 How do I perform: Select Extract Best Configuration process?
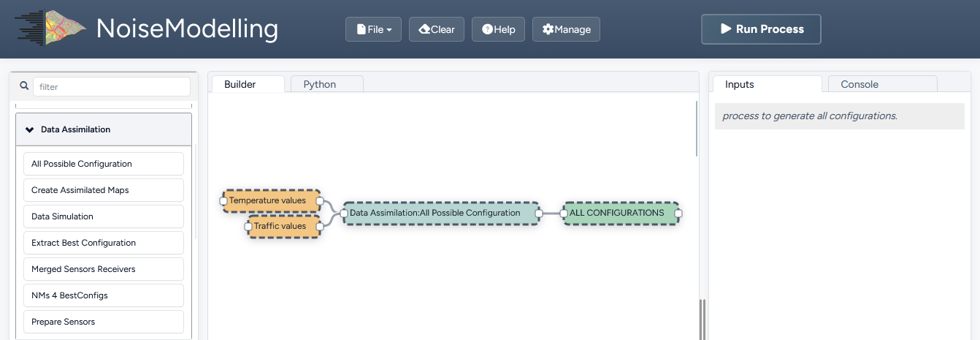[x=104, y=243]
